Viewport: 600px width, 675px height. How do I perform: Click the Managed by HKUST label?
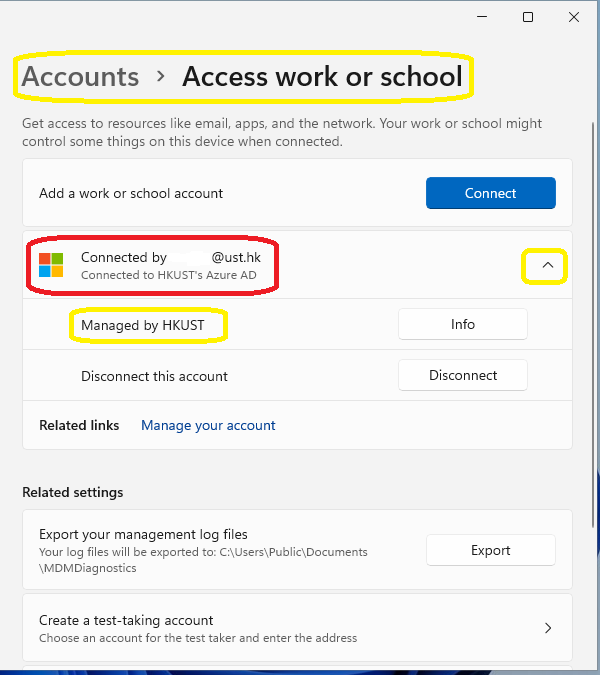(143, 325)
